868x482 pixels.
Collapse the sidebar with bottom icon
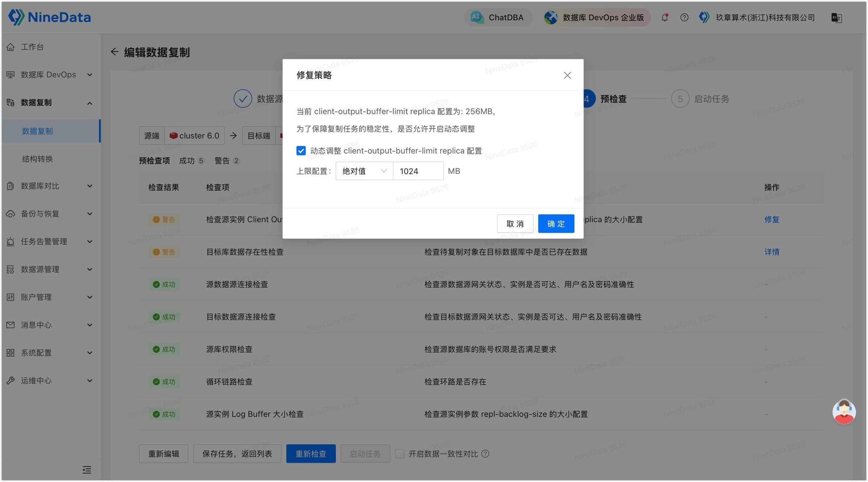point(87,470)
